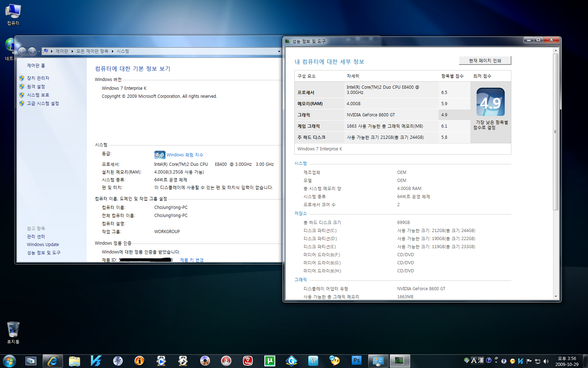Click the 항목별 점수 column header
Image resolution: width=588 pixels, height=368 pixels.
click(x=452, y=76)
